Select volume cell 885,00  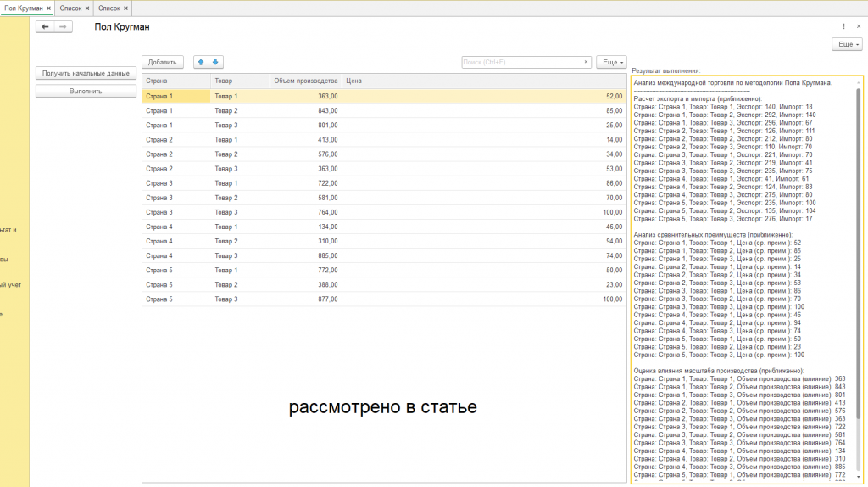click(305, 255)
